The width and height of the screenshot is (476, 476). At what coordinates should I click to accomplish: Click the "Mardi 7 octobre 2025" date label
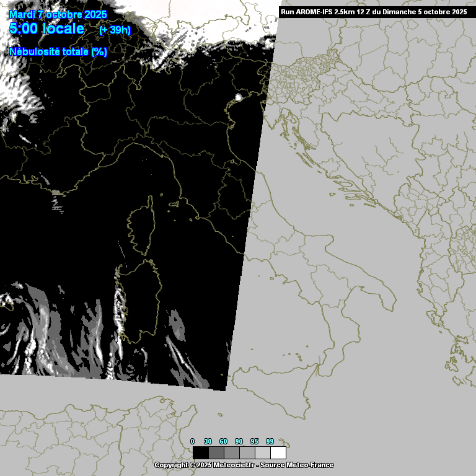pos(58,14)
